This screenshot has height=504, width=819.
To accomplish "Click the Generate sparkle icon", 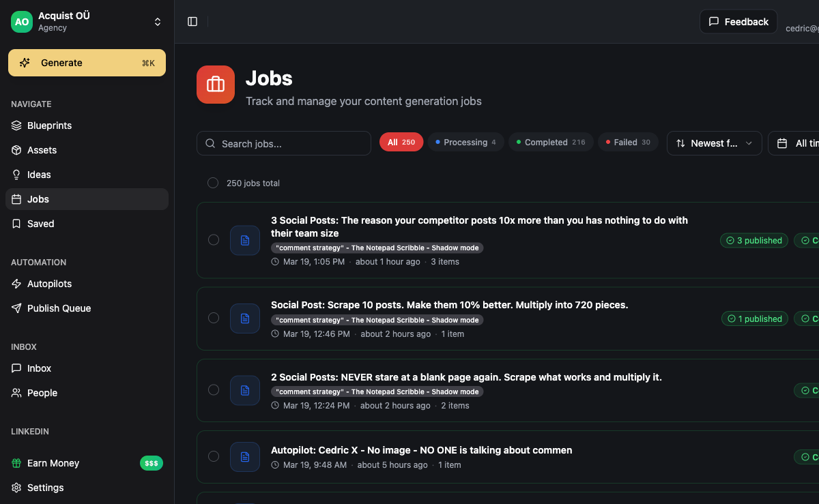I will click(x=25, y=63).
